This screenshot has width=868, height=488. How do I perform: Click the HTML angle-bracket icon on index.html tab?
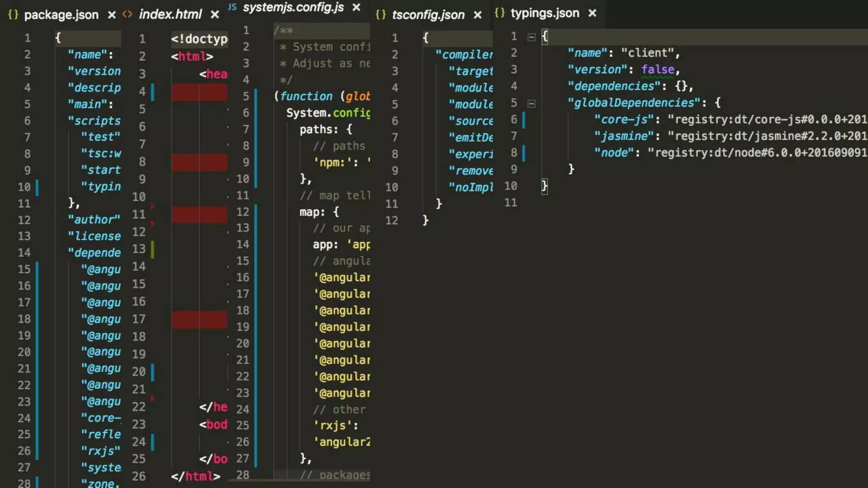pos(127,14)
